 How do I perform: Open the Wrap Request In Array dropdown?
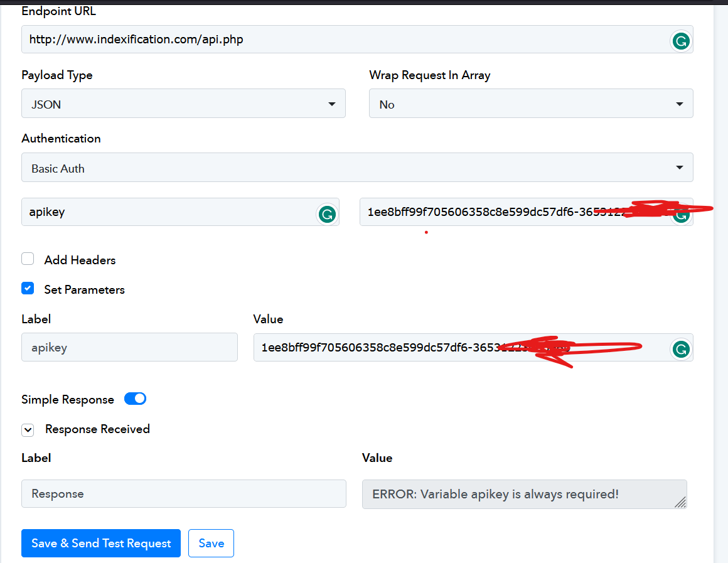[x=531, y=103]
